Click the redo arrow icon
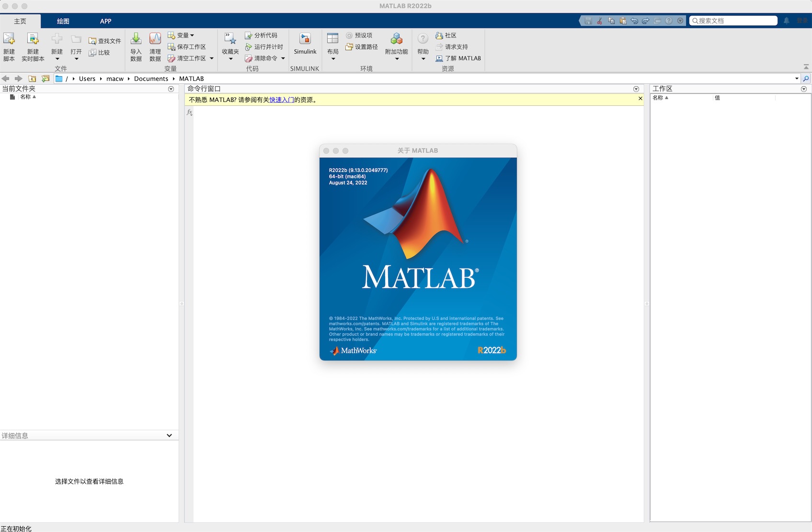 coord(646,21)
